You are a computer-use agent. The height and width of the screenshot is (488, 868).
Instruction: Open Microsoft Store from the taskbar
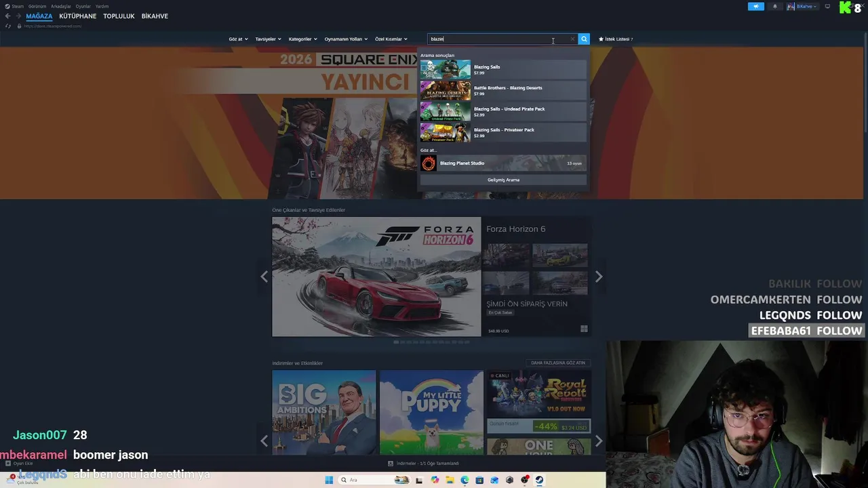tap(479, 480)
